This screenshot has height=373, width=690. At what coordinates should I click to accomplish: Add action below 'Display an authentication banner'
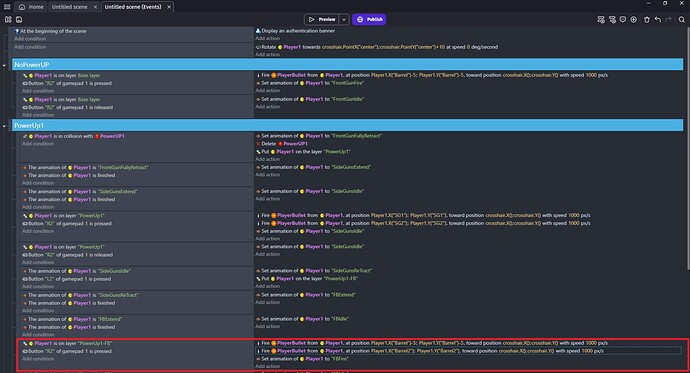(268, 38)
